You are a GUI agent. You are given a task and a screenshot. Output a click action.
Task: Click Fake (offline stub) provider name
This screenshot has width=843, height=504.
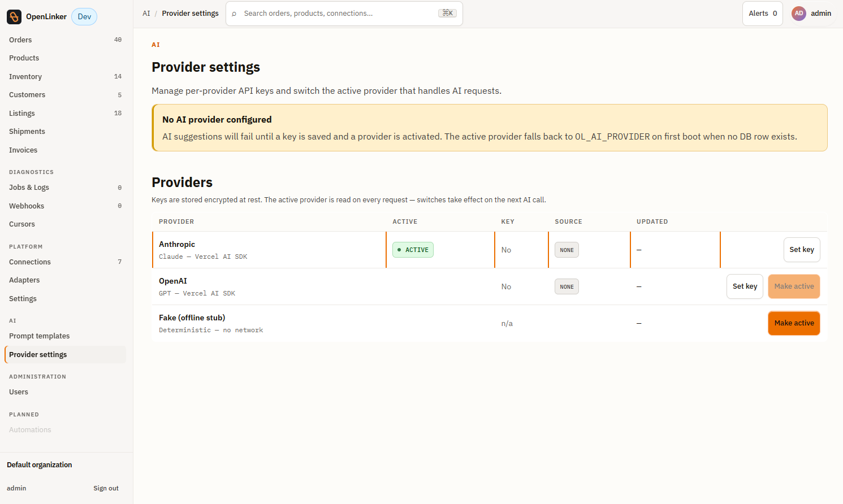tap(192, 318)
